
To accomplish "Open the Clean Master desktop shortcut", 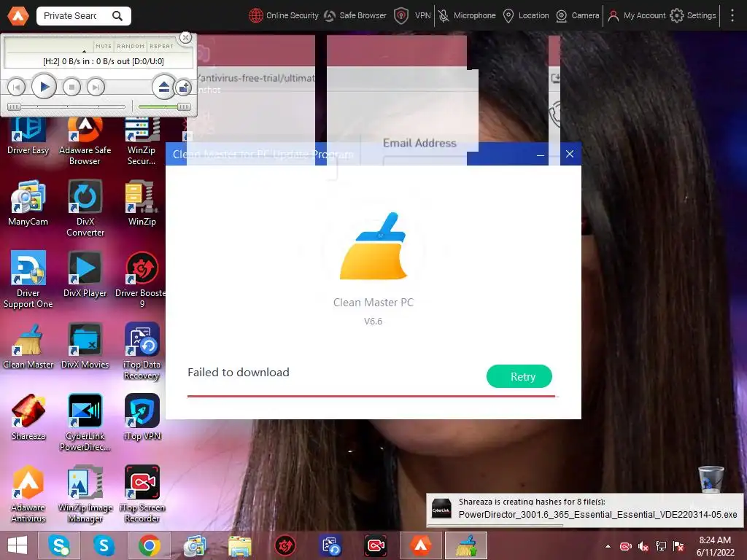I will pos(28,346).
